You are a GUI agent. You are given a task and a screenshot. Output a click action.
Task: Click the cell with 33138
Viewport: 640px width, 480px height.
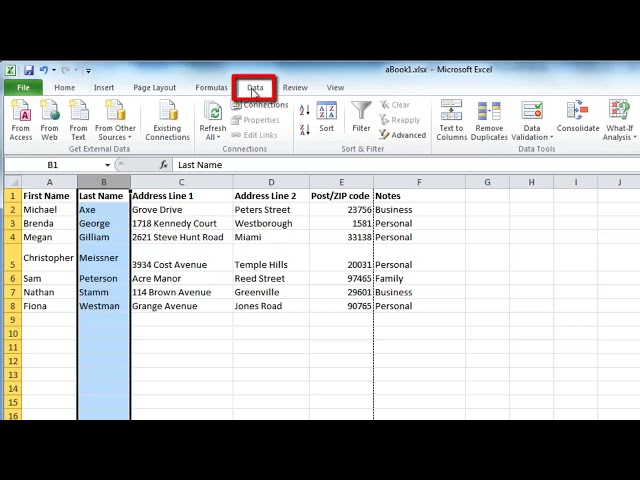coord(341,237)
